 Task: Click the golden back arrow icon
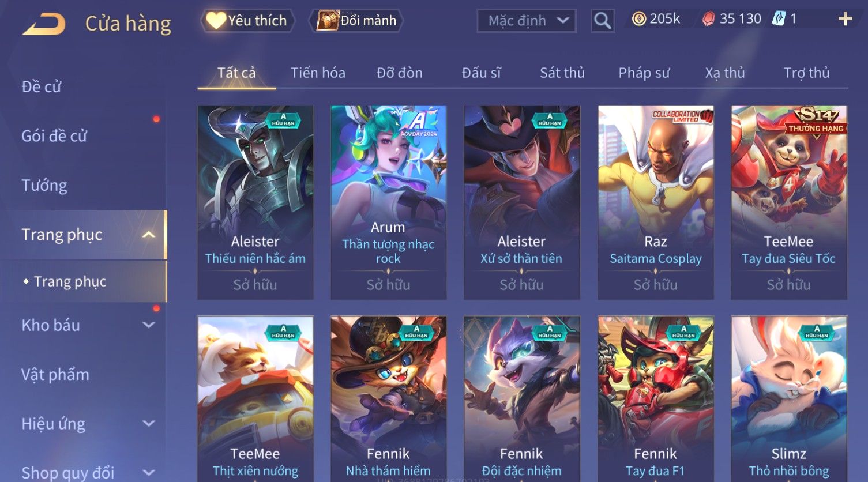pyautogui.click(x=43, y=24)
